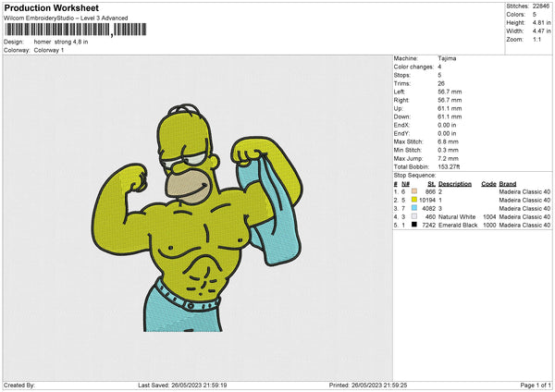The height and width of the screenshot is (392, 555).
Task: Click the 'Last Saved: 26/05/2023 21:59:19' text
Action: (182, 385)
